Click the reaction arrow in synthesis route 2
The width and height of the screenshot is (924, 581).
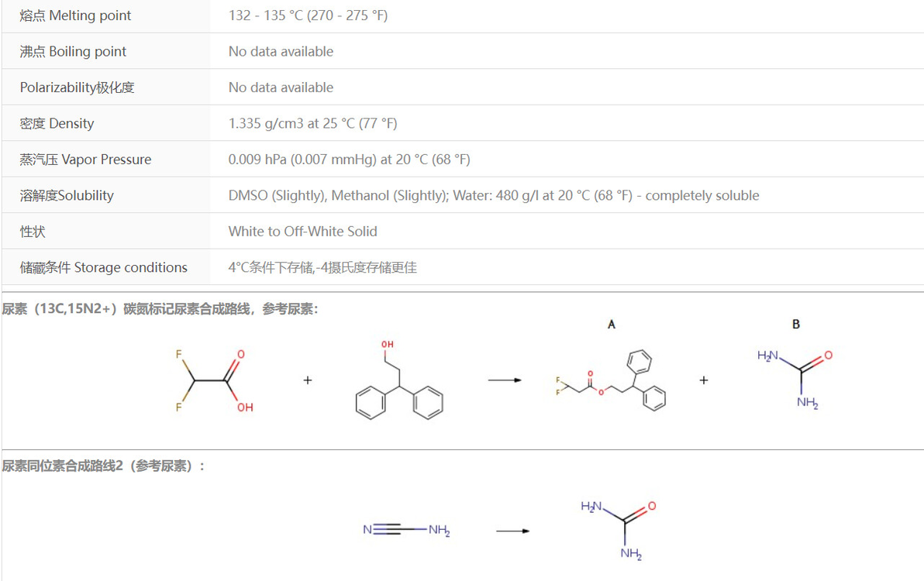coord(512,531)
